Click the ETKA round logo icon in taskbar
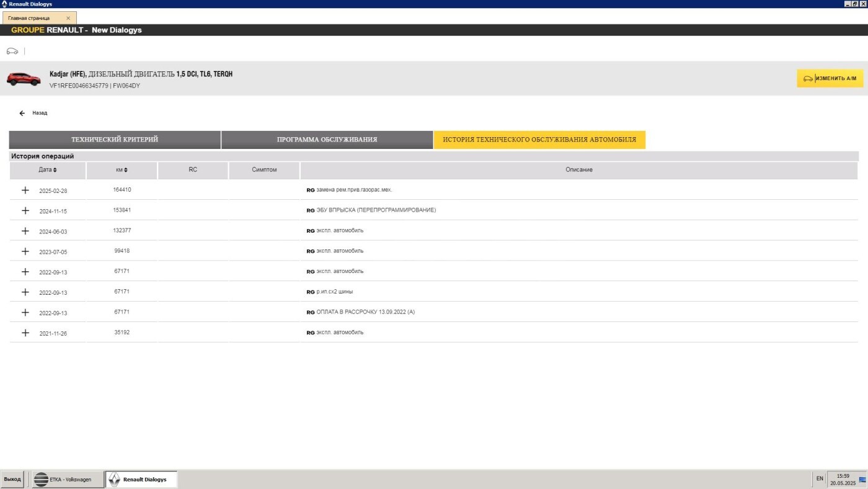 click(40, 479)
